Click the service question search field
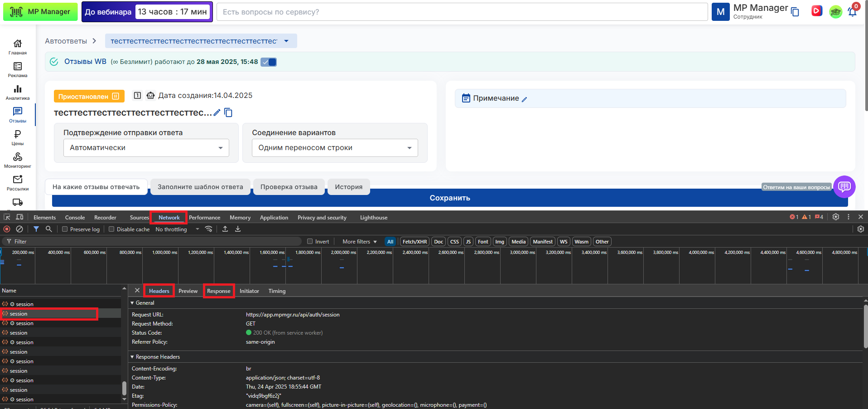The height and width of the screenshot is (409, 868). coord(462,12)
